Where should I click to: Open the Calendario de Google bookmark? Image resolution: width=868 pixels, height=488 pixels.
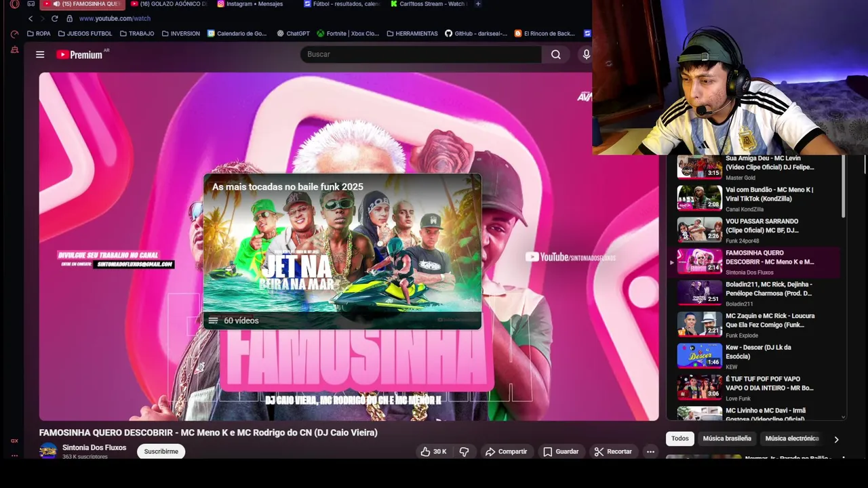pos(237,33)
